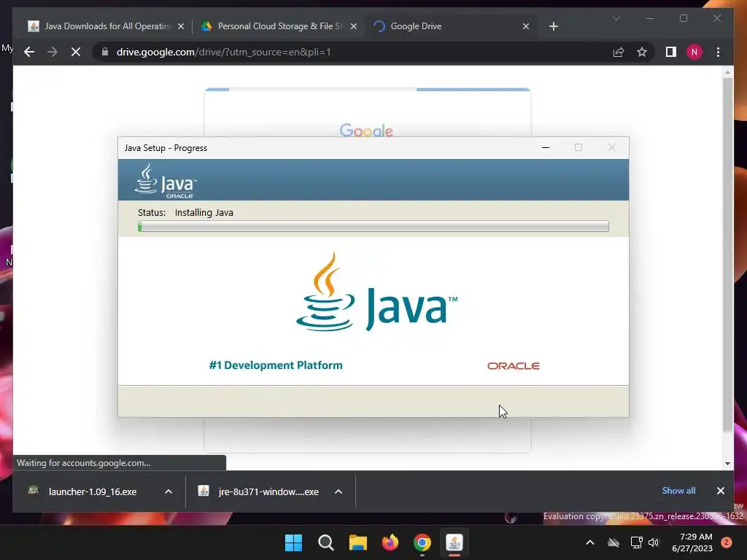747x560 pixels.
Task: Open Chrome from taskbar
Action: (422, 542)
